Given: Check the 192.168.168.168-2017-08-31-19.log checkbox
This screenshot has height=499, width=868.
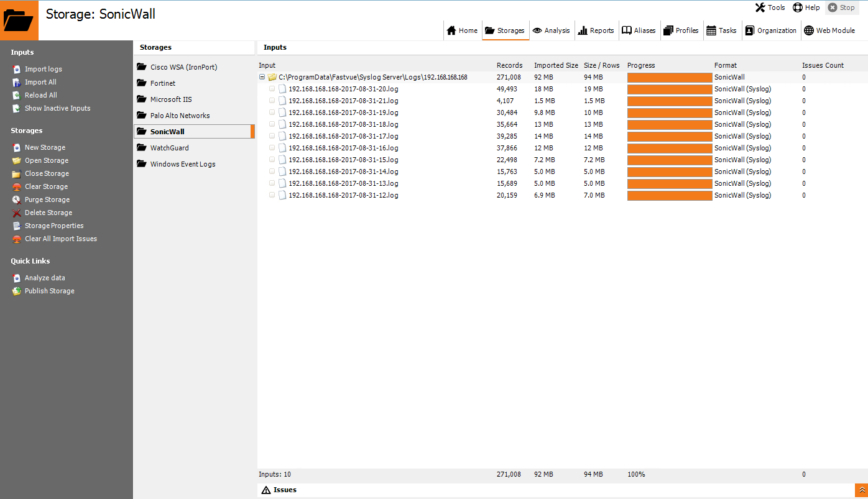Looking at the screenshot, I should click(272, 112).
